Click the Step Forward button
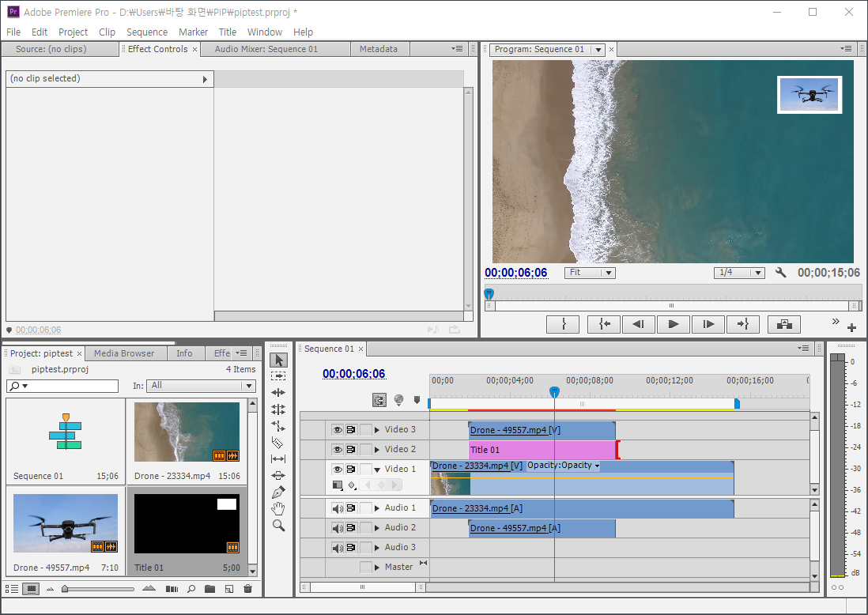 (x=708, y=324)
